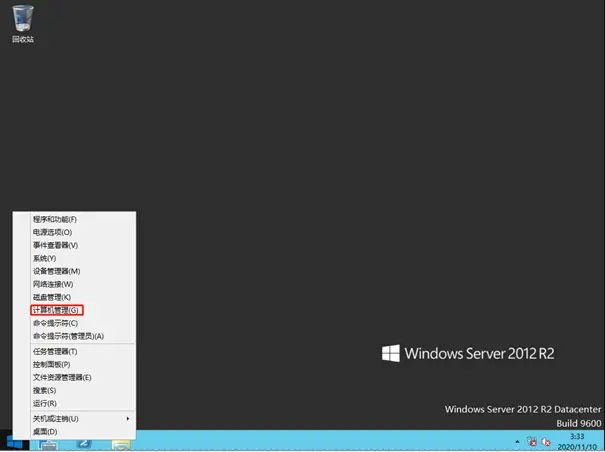Click the Windows Start button
This screenshot has width=605, height=452.
pyautogui.click(x=15, y=442)
